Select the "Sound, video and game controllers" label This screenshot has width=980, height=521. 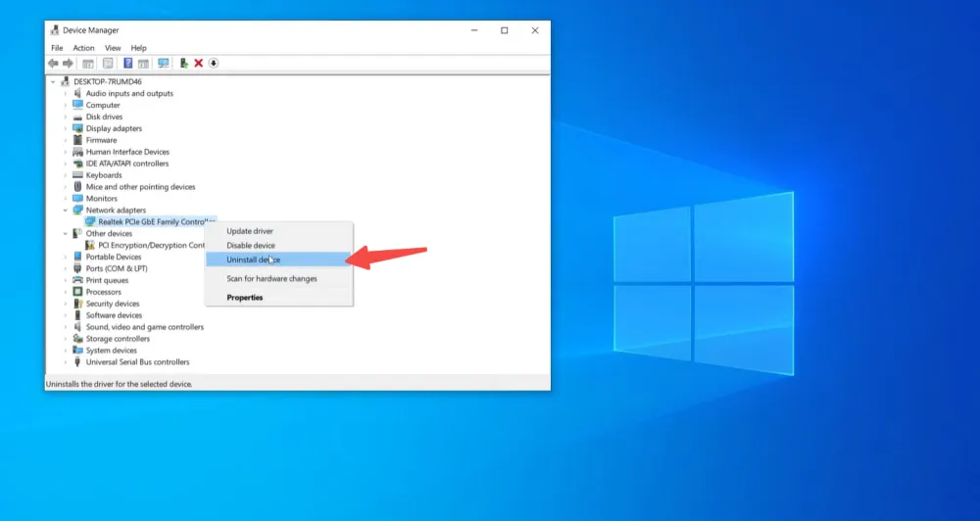pyautogui.click(x=145, y=327)
